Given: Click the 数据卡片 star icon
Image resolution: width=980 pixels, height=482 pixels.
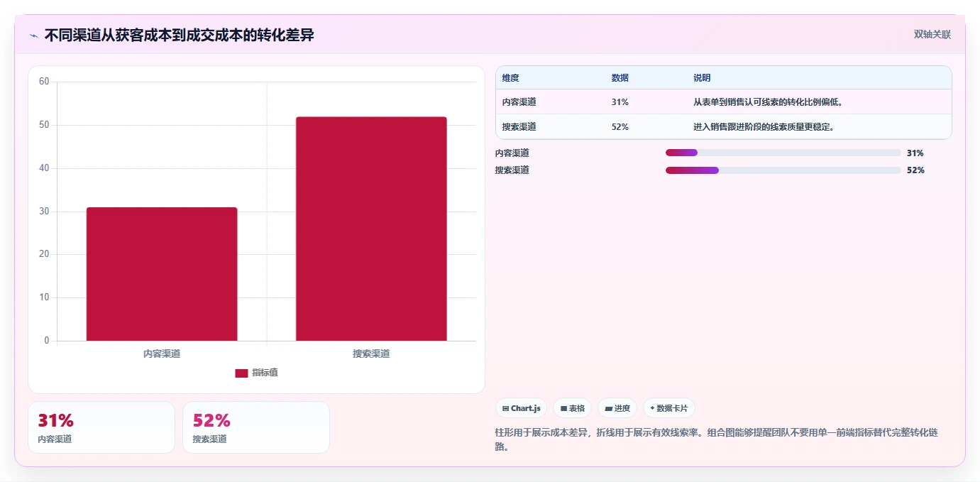Looking at the screenshot, I should coord(652,408).
